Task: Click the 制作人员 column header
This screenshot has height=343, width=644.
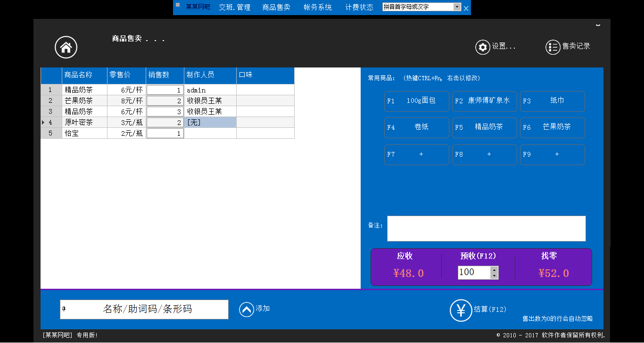Action: [210, 75]
